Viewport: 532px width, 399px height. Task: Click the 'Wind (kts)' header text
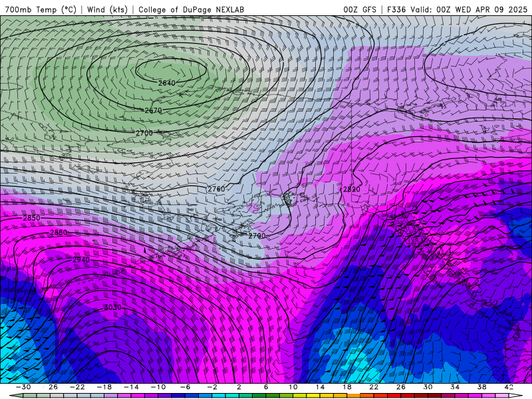[107, 10]
